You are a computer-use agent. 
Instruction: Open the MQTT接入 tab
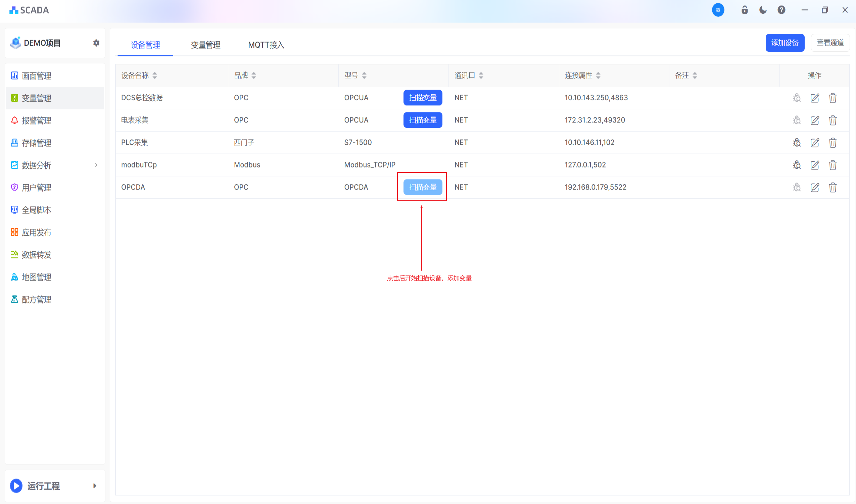click(266, 45)
